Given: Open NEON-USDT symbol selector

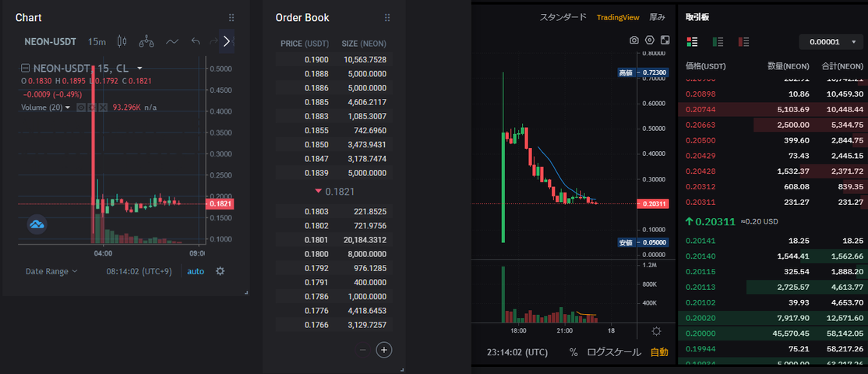Looking at the screenshot, I should point(51,41).
